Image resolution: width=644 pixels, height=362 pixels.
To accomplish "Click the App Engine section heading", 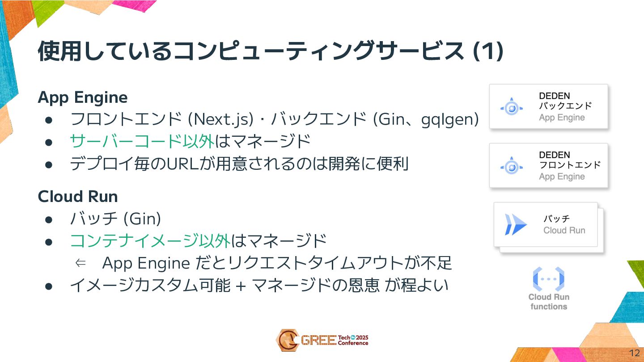I will pos(83,97).
